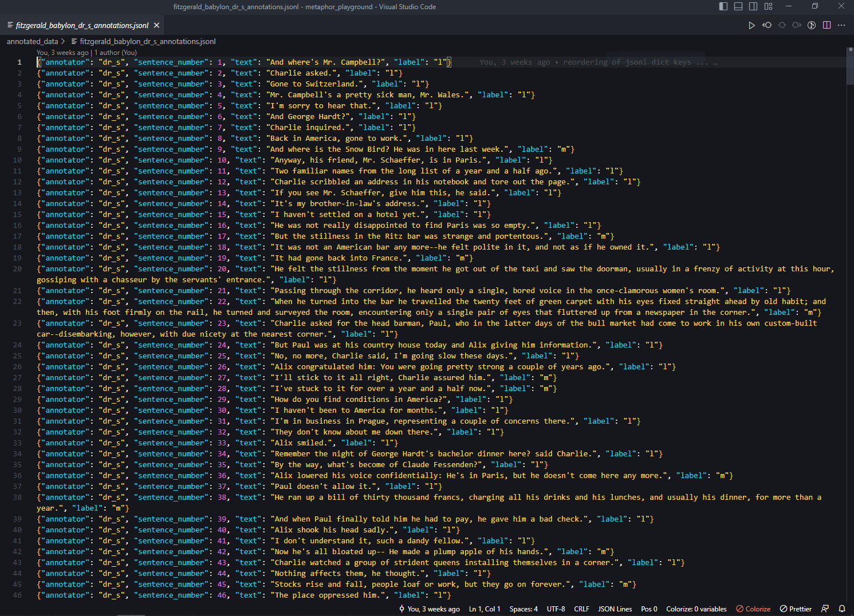The width and height of the screenshot is (854, 616).
Task: Click the next revision arrow icon
Action: (x=797, y=25)
